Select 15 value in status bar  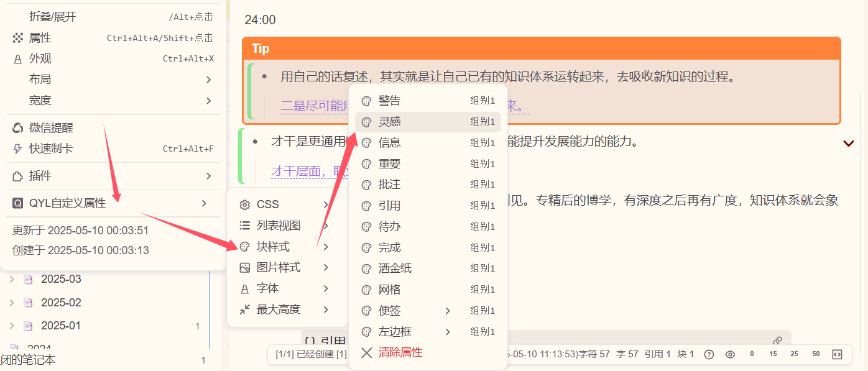click(x=773, y=354)
